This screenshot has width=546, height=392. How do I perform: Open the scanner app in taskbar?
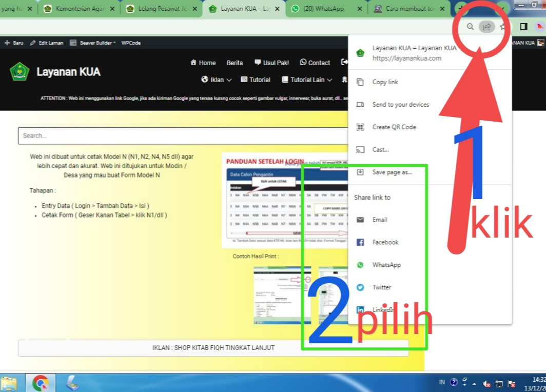[72, 383]
